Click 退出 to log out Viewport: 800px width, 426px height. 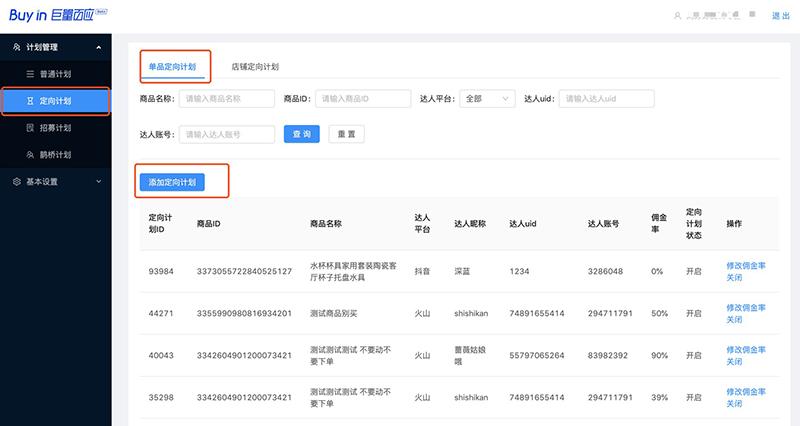click(781, 16)
